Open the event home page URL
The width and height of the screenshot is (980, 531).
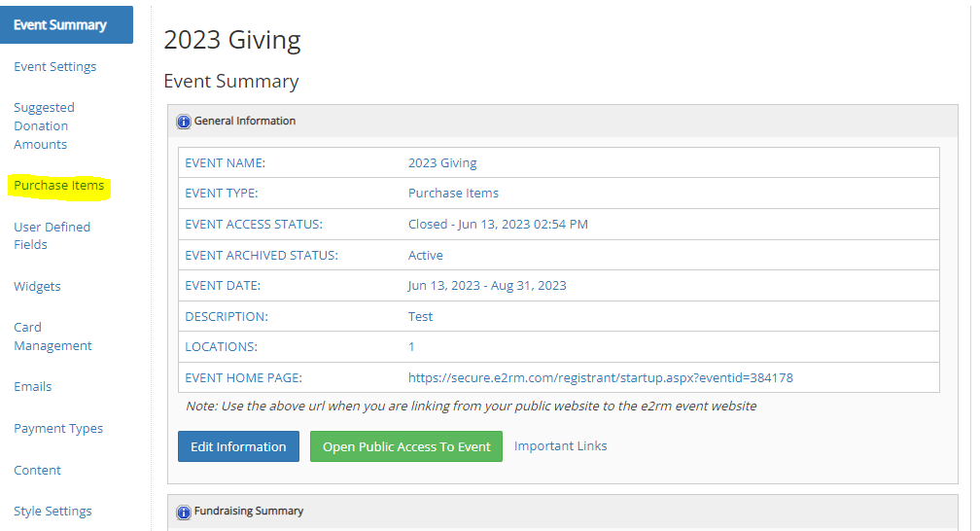click(600, 377)
